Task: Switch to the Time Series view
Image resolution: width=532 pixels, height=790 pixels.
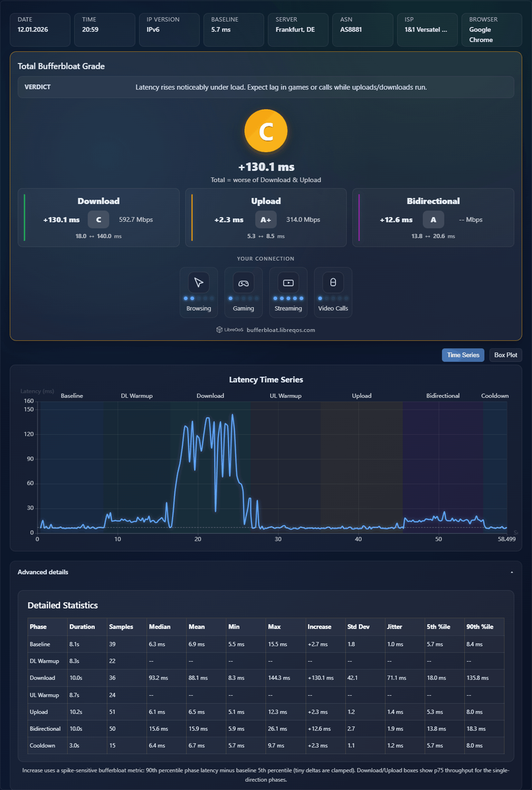Action: pyautogui.click(x=463, y=355)
